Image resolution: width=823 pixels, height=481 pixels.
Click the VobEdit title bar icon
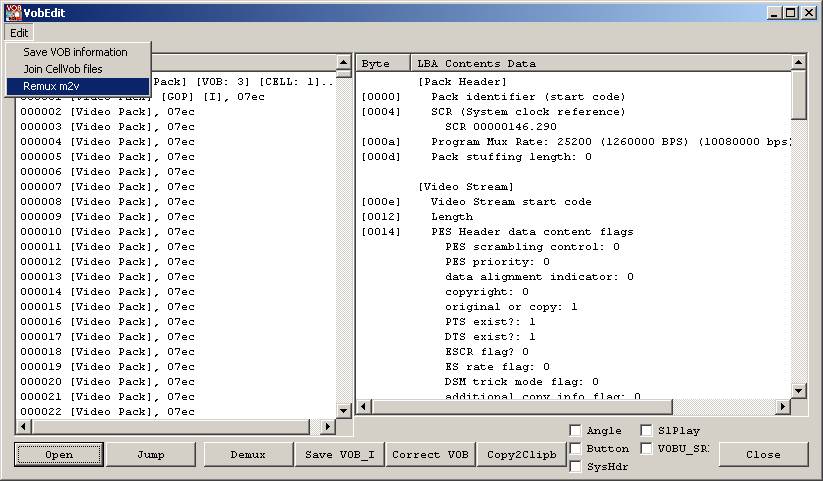click(13, 13)
